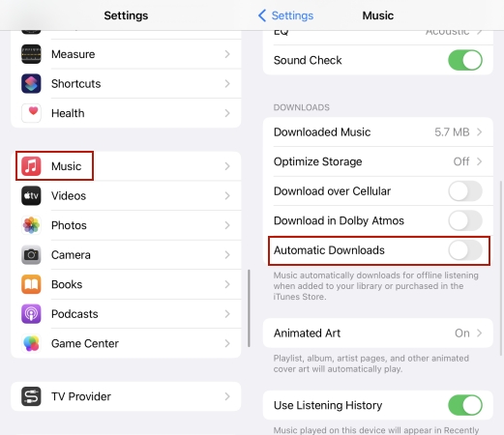Open the TV Provider cable icon
This screenshot has height=435, width=504.
tap(31, 396)
